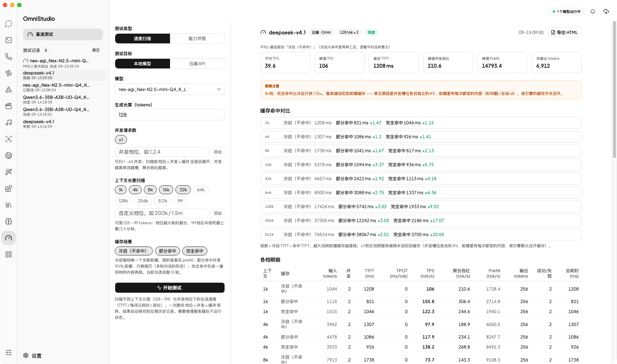Open the sliders icon at sidebar bottom
The width and height of the screenshot is (617, 364).
click(9, 353)
